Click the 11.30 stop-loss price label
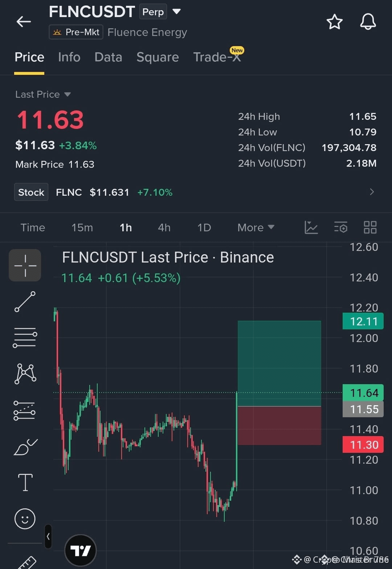This screenshot has width=392, height=569. coord(363,445)
